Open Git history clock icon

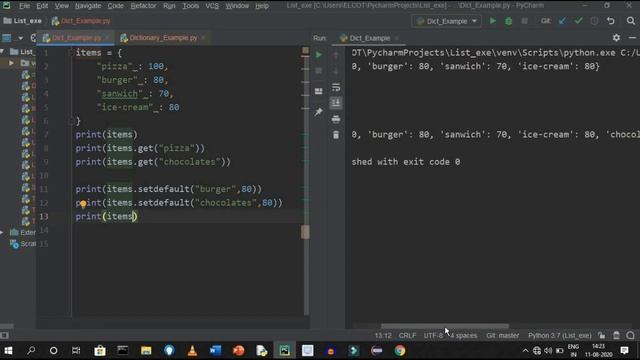[594, 21]
